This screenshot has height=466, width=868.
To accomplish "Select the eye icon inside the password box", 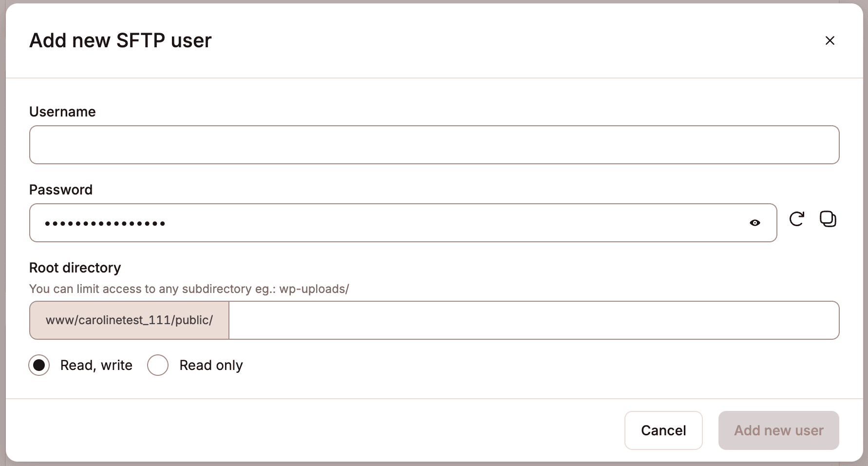I will (755, 223).
